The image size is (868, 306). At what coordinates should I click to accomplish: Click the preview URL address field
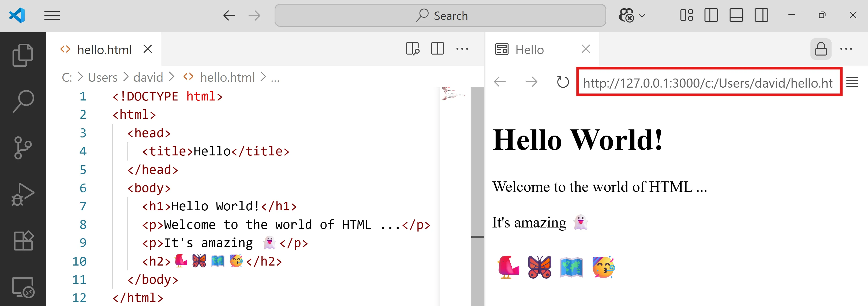pyautogui.click(x=708, y=83)
